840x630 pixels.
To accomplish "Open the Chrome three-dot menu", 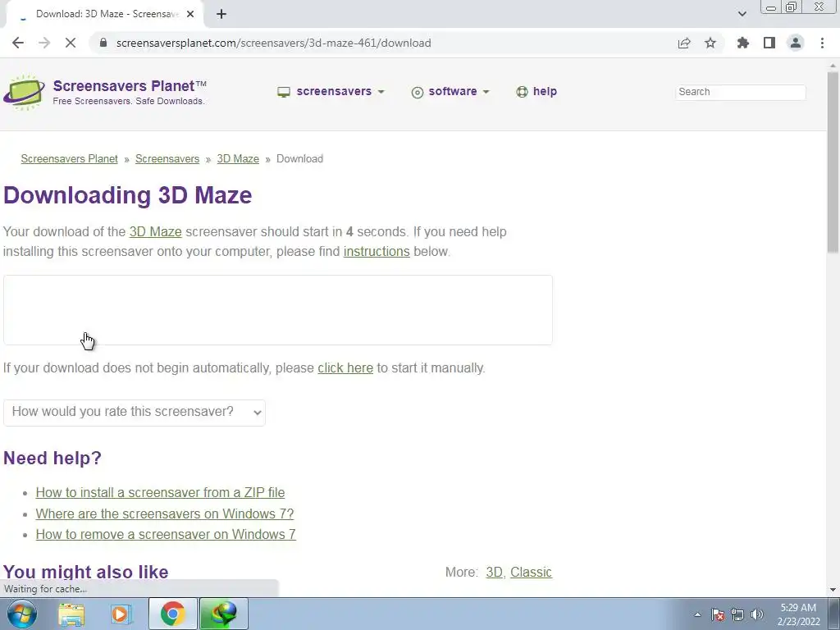I will coord(822,43).
